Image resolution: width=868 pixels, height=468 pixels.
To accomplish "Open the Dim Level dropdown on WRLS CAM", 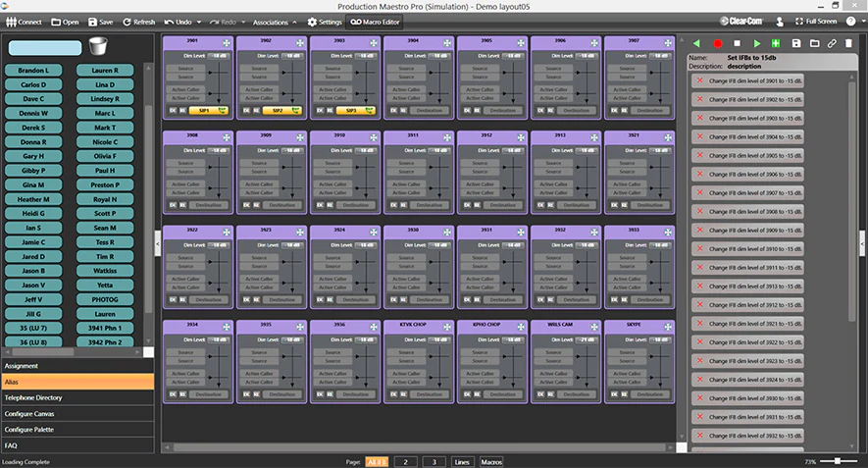I will (x=586, y=340).
